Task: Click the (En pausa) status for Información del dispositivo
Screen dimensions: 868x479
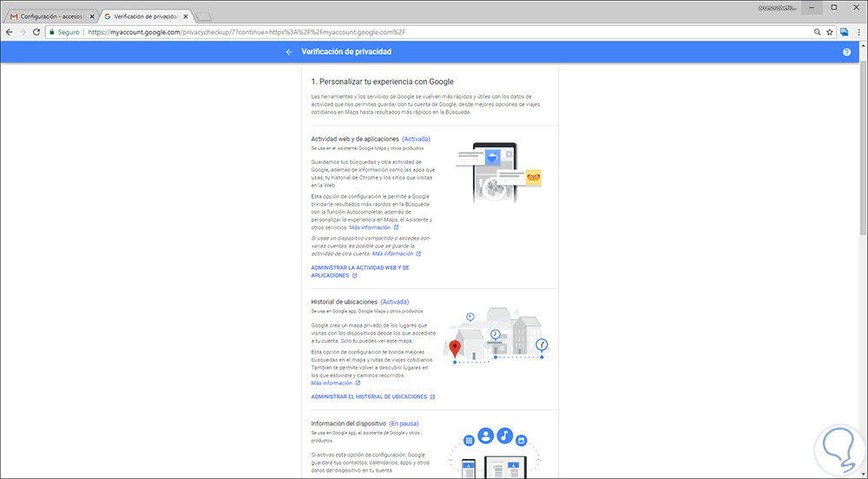Action: 404,423
